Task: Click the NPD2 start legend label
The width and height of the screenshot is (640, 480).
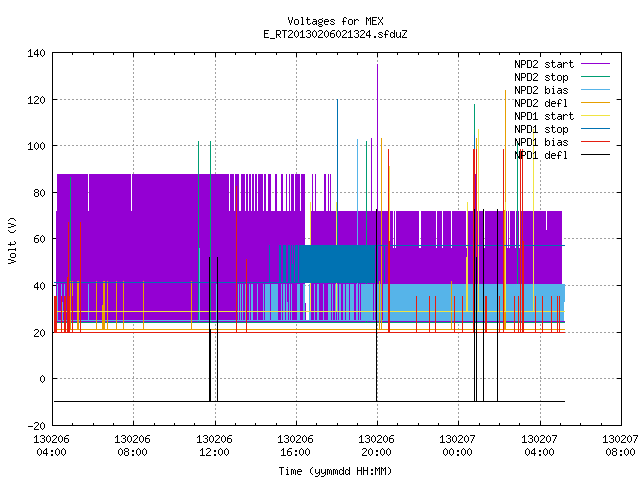Action: coord(544,64)
